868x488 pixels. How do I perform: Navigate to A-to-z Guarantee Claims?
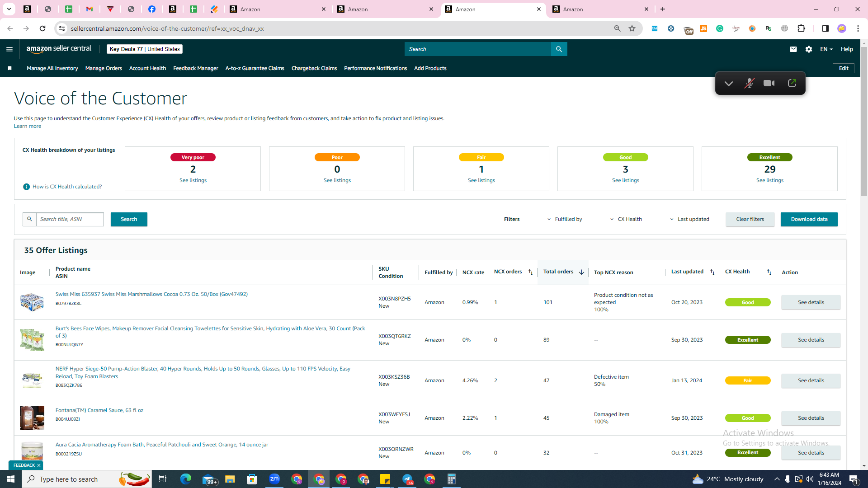pyautogui.click(x=255, y=68)
